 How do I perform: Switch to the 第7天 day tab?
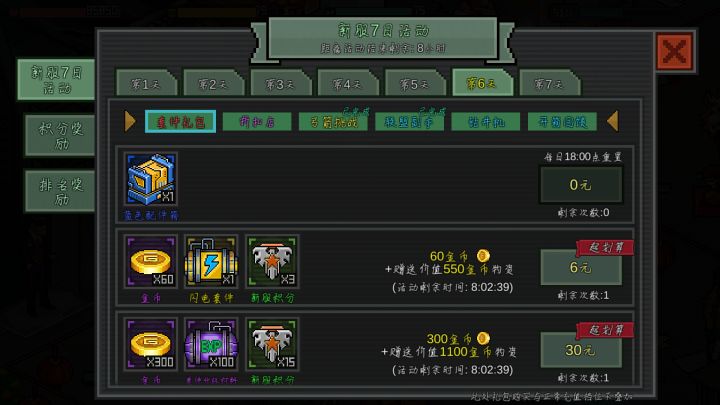[549, 83]
